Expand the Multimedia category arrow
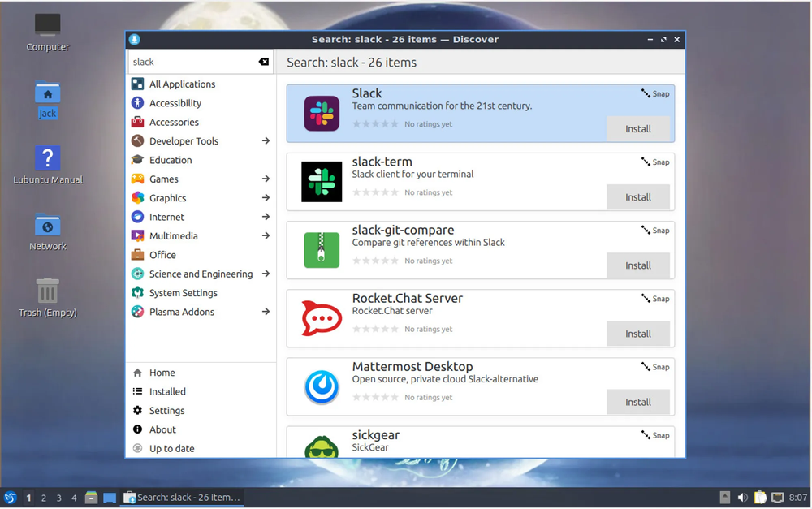Screen dimensions: 812x509 click(266, 235)
